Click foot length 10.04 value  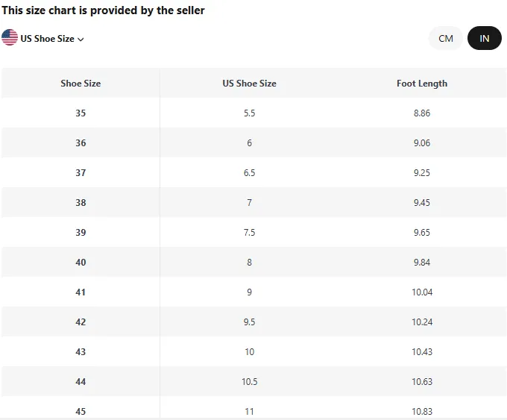tap(422, 292)
